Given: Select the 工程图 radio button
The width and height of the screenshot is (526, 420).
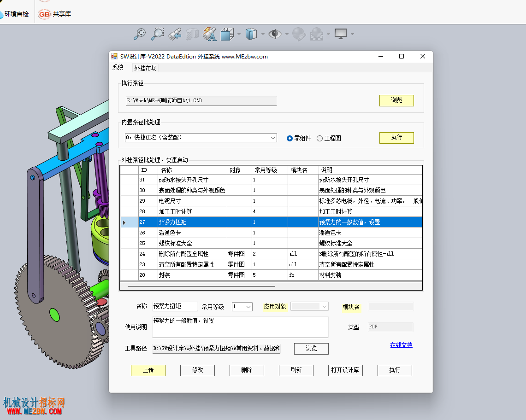Looking at the screenshot, I should tap(319, 139).
